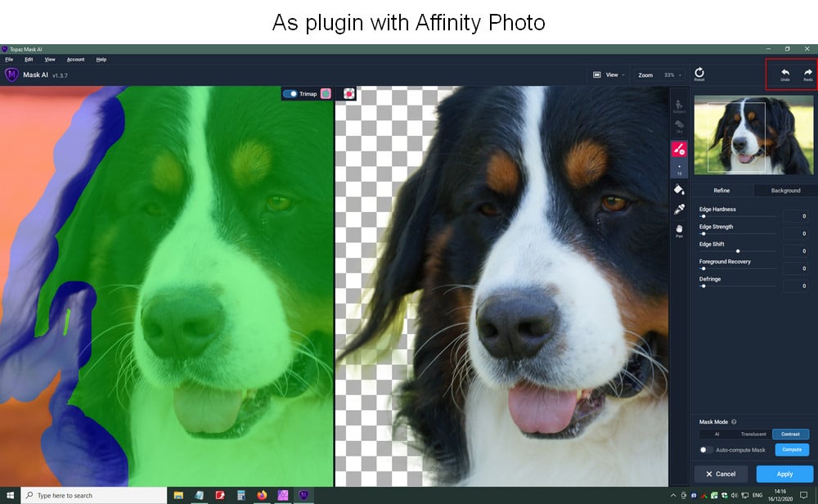The width and height of the screenshot is (818, 504).
Task: Adjust the Edge Shift slider
Action: click(738, 251)
